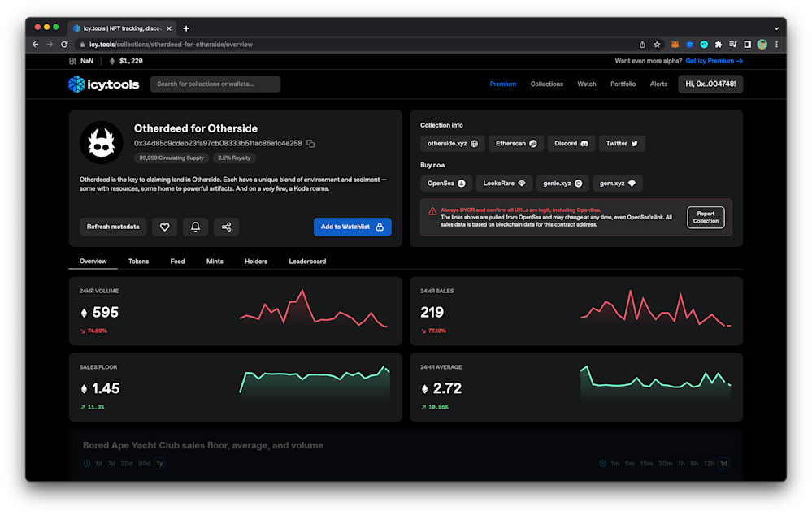This screenshot has width=812, height=515.
Task: Open Chrome three-dot menu
Action: coord(776,45)
